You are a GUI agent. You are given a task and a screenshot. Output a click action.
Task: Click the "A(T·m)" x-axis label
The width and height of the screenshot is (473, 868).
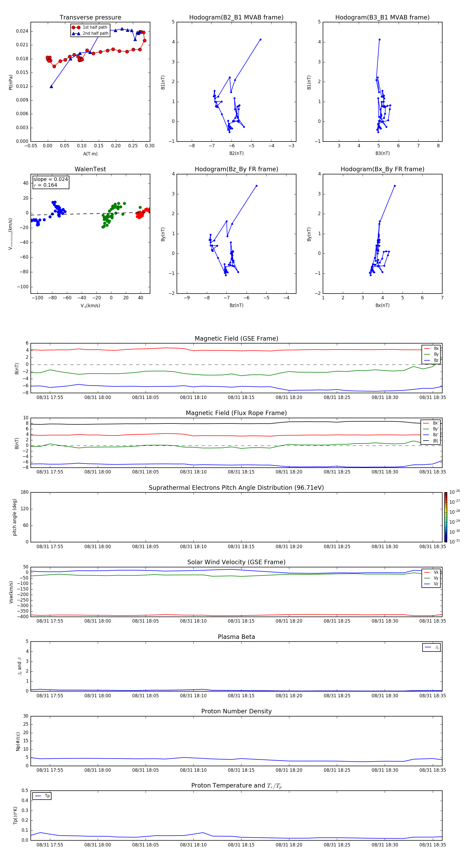[90, 154]
